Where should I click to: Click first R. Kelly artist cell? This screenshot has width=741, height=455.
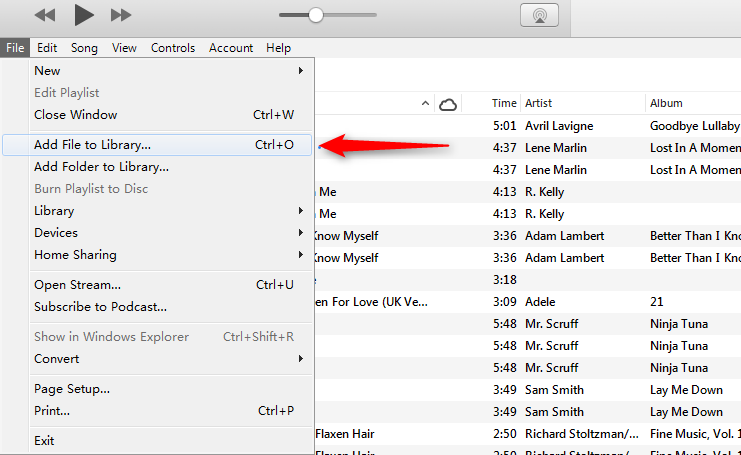pos(544,192)
